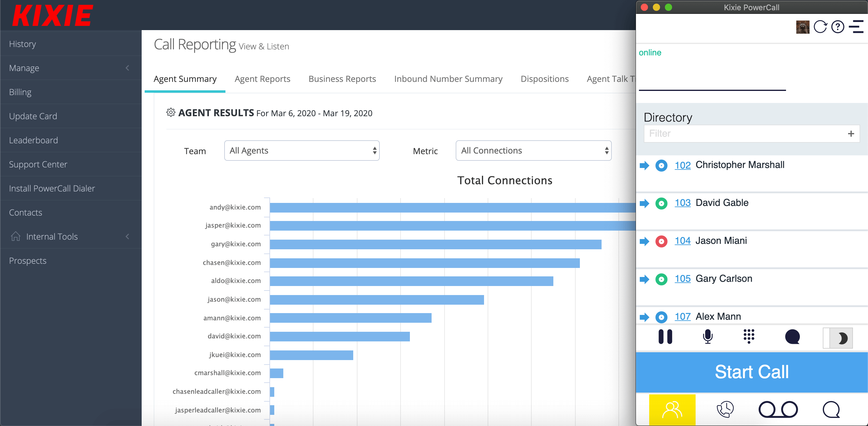Open History in the sidebar
The image size is (868, 426).
click(x=71, y=44)
